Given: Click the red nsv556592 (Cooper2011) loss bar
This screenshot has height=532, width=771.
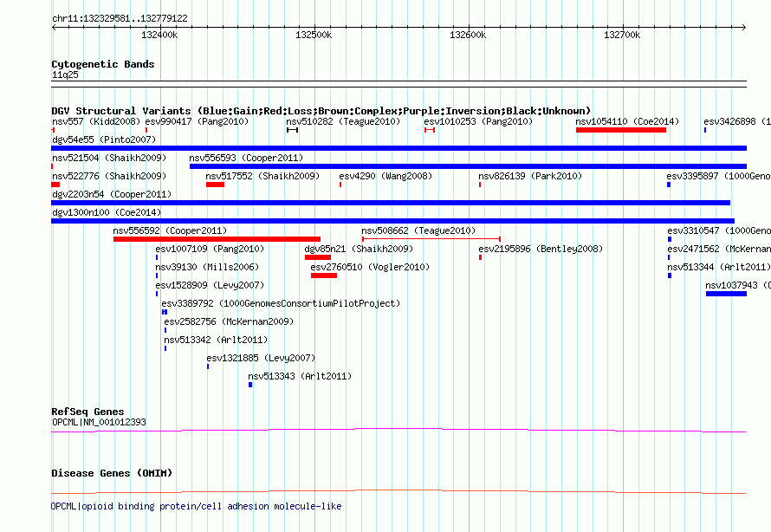Looking at the screenshot, I should pos(217,239).
